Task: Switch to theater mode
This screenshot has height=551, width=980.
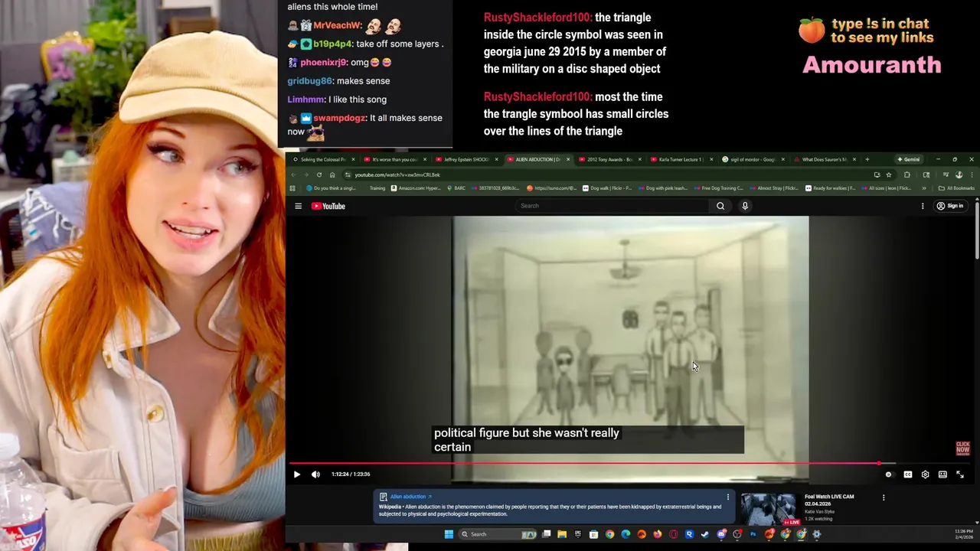Action: click(x=942, y=474)
